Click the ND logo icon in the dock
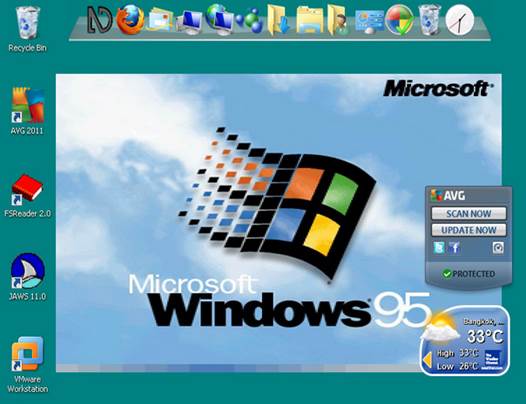 point(100,20)
